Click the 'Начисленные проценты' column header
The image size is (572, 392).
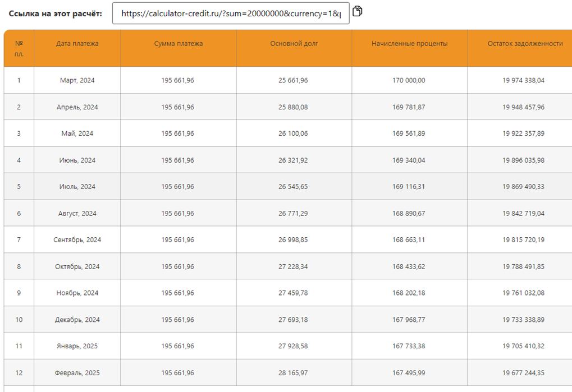click(409, 48)
